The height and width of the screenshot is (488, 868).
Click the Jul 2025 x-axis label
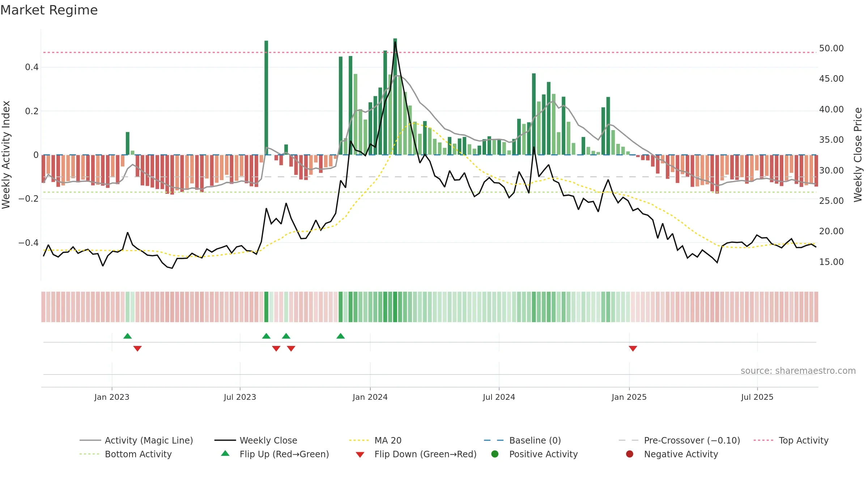coord(757,397)
